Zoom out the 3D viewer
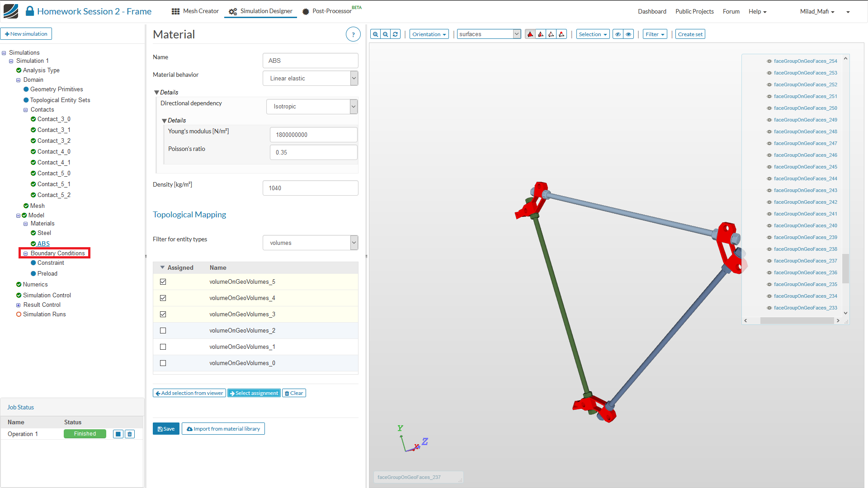The width and height of the screenshot is (868, 488). (x=385, y=34)
